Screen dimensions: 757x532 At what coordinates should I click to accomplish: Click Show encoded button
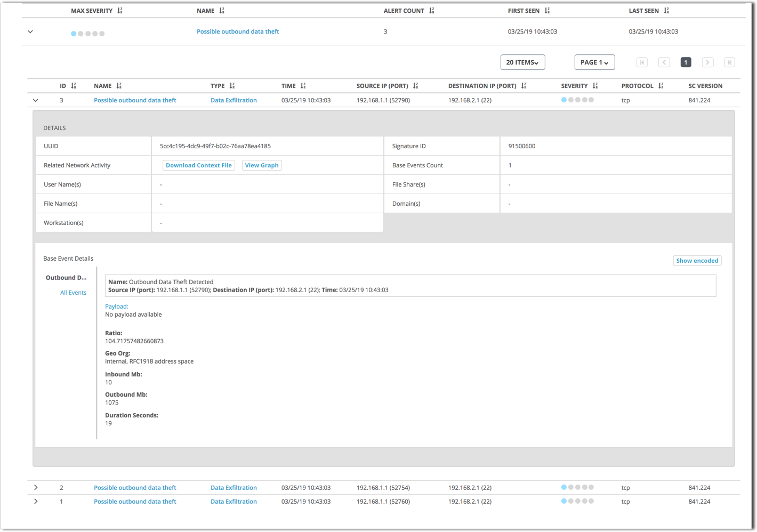click(x=697, y=261)
